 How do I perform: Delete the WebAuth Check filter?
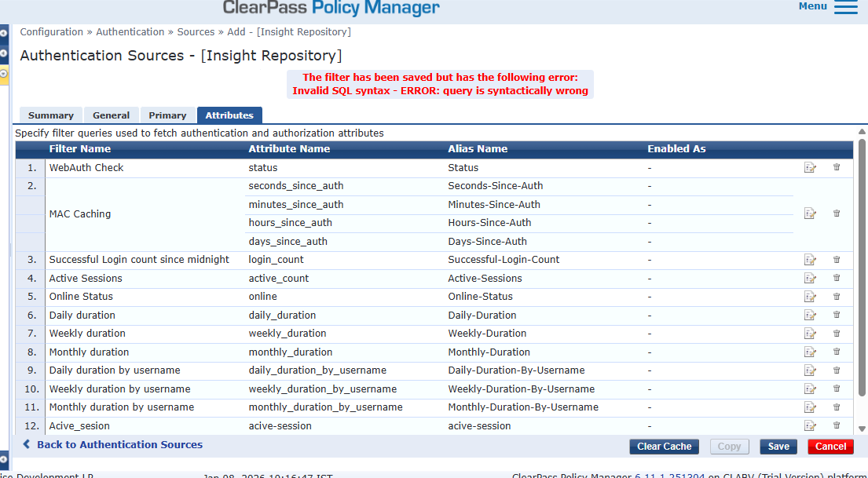tap(837, 166)
